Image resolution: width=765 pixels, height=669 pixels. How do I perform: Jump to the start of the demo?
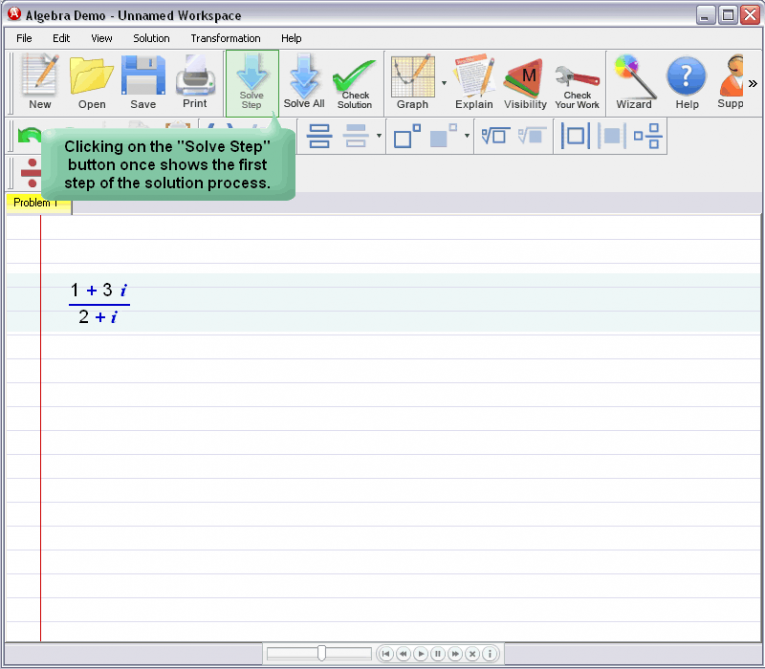(x=386, y=653)
